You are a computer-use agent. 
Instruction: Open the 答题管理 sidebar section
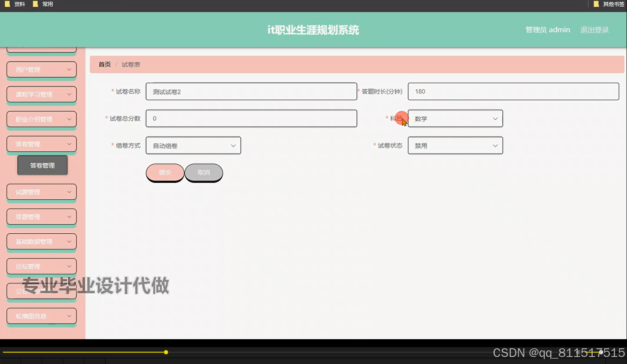click(x=41, y=216)
